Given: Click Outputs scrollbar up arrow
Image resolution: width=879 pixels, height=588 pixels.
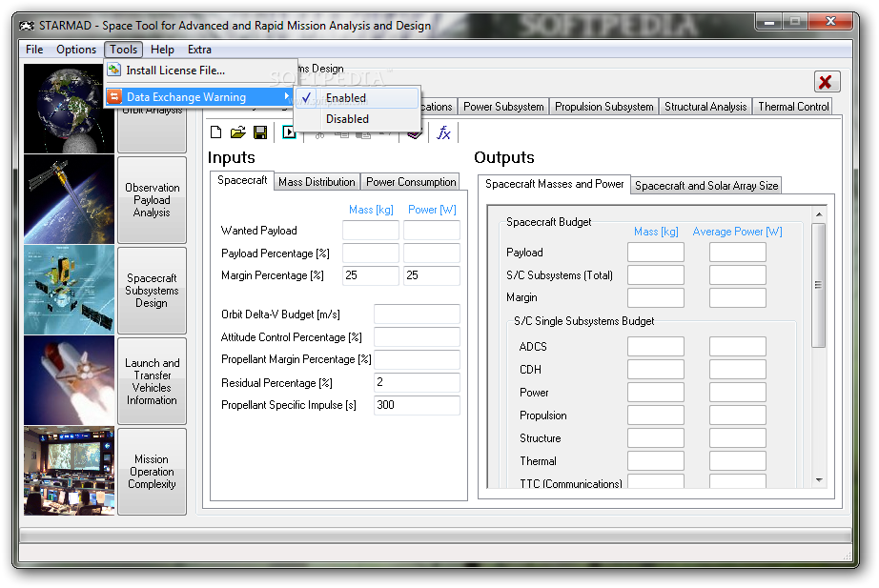Looking at the screenshot, I should [x=819, y=214].
